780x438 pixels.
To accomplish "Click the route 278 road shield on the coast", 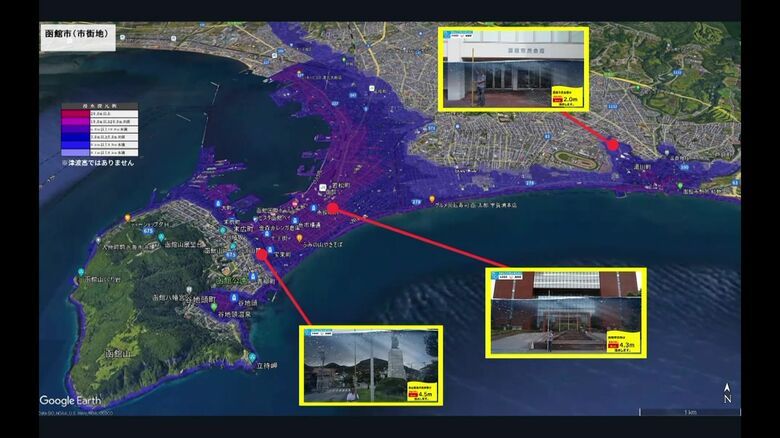I will click(416, 201).
